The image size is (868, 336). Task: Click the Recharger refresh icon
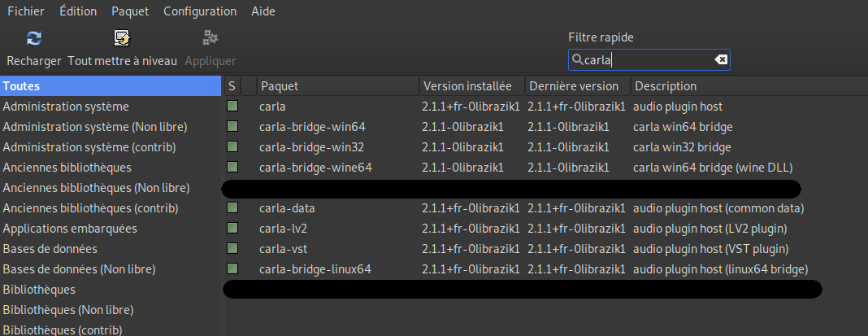pos(34,37)
